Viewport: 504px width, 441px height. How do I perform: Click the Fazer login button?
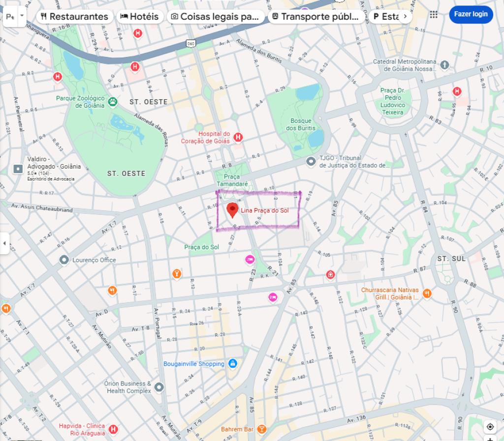point(471,14)
